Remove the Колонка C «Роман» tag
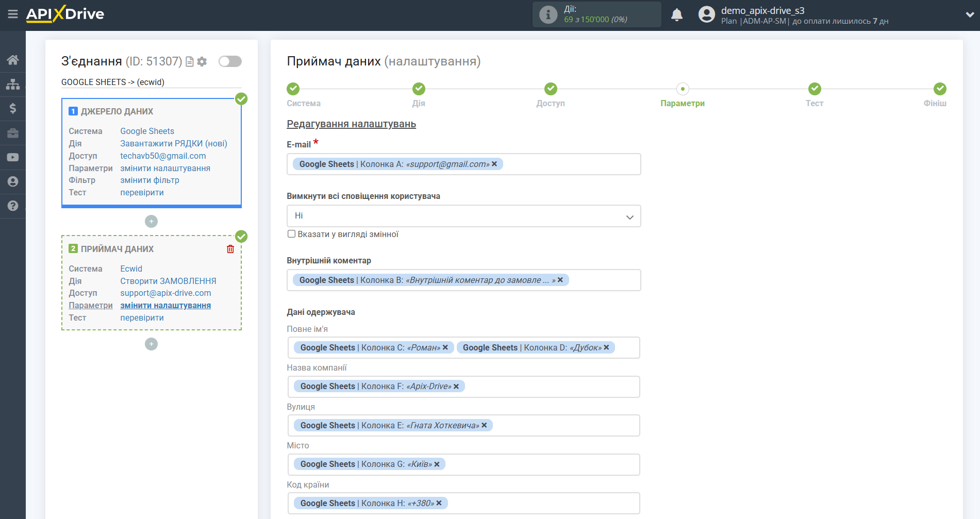980x519 pixels. coord(445,347)
